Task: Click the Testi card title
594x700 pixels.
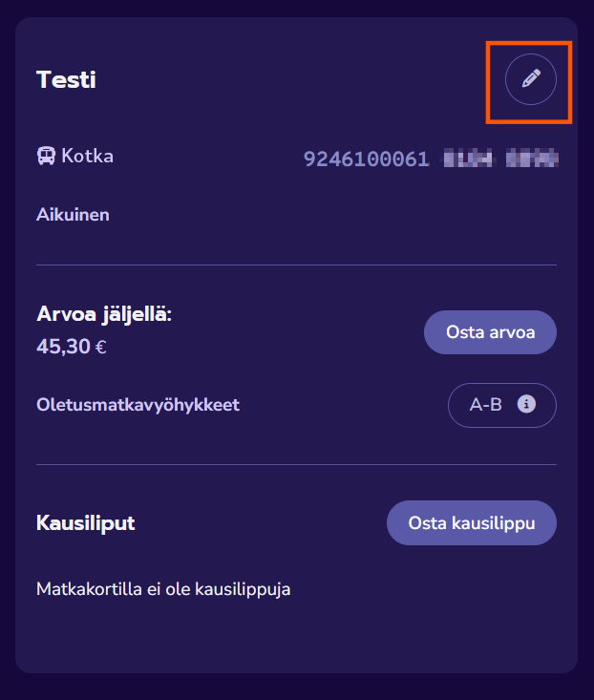Action: coord(66,80)
